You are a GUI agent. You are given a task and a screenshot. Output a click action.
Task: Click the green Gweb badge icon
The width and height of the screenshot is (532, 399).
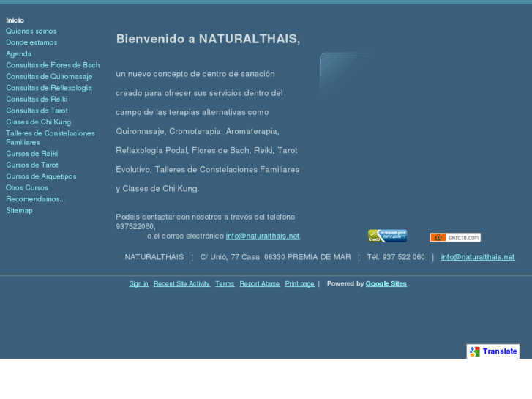(x=387, y=236)
